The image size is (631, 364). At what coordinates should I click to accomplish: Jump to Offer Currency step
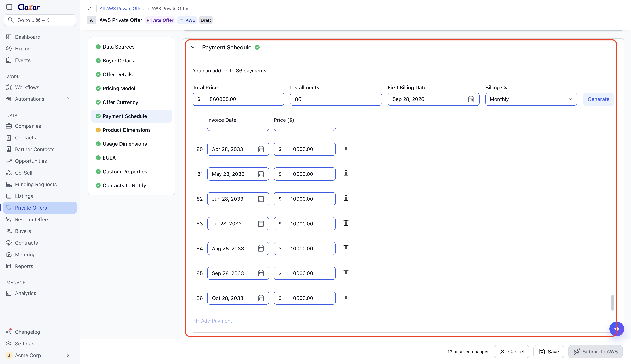(x=131, y=102)
